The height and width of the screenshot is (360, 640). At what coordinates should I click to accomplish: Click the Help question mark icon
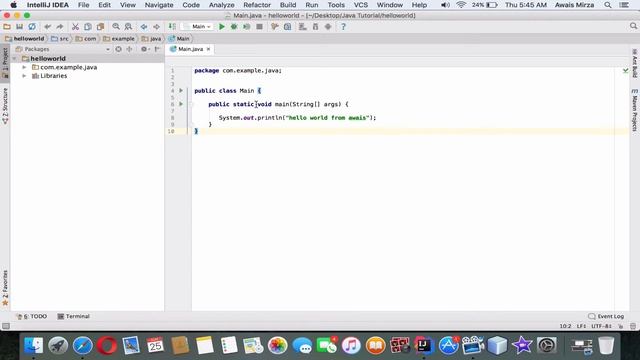[x=343, y=27]
